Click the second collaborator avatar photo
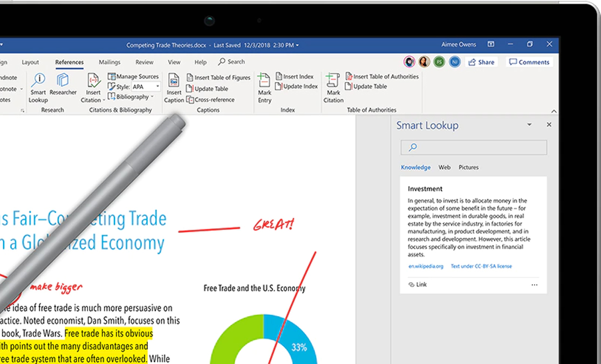Viewport: 601px width, 364px height. [424, 61]
